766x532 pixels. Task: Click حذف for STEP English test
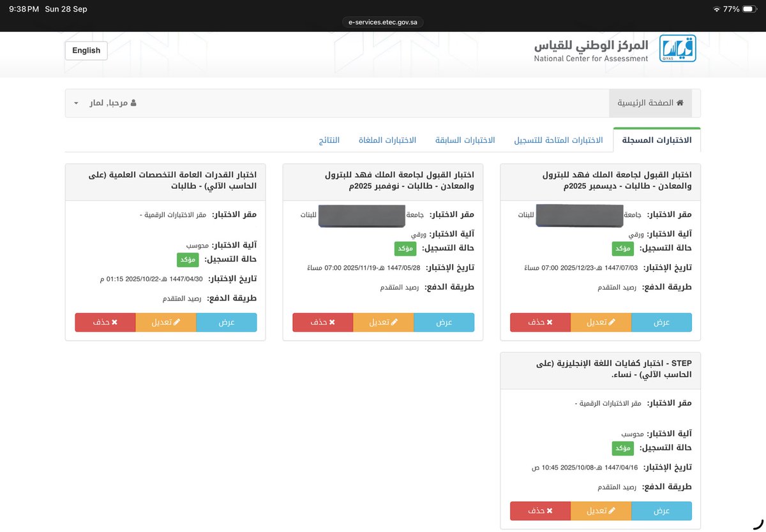click(540, 511)
